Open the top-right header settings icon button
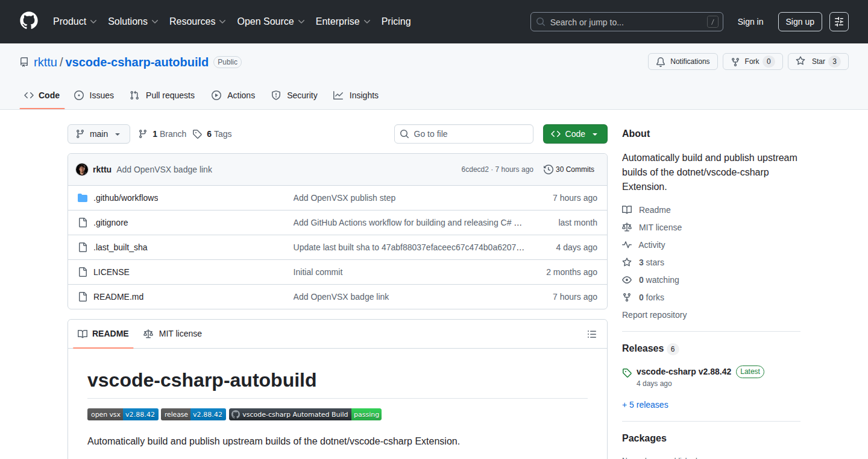Screen dimensions: 868x459 tap(839, 22)
